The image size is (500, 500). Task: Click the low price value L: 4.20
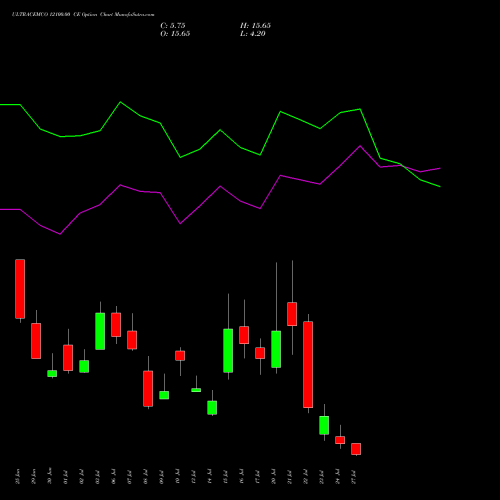253,34
